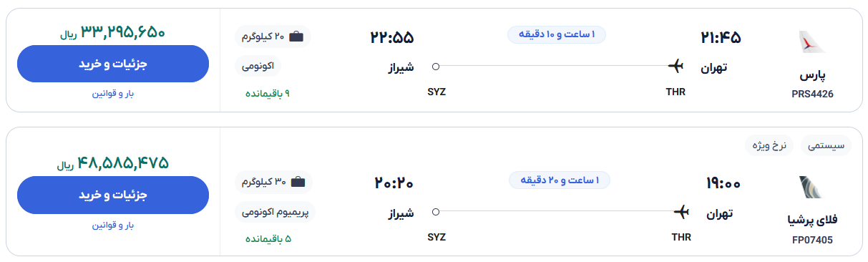Click flight number FP07405

click(812, 240)
